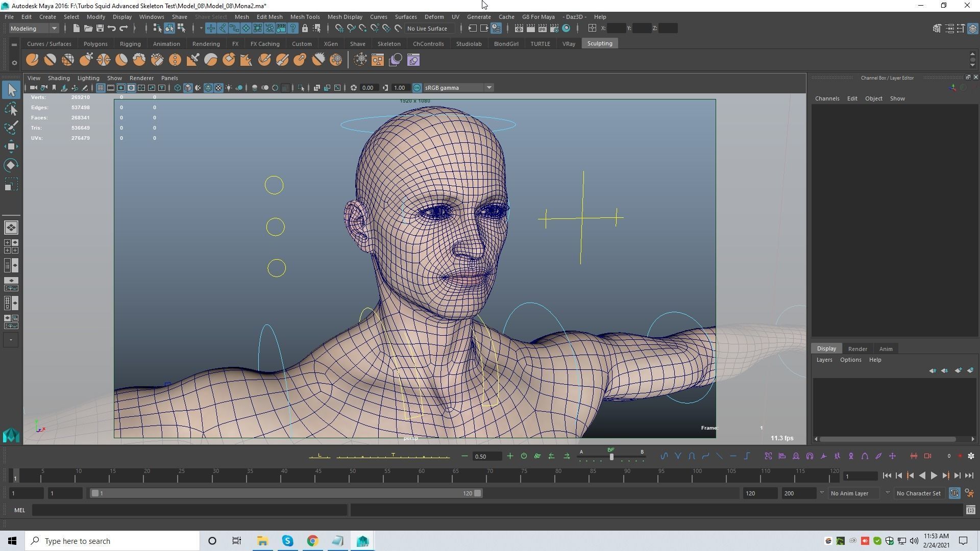Open the Script Editor from the bottom-right icon

971,510
